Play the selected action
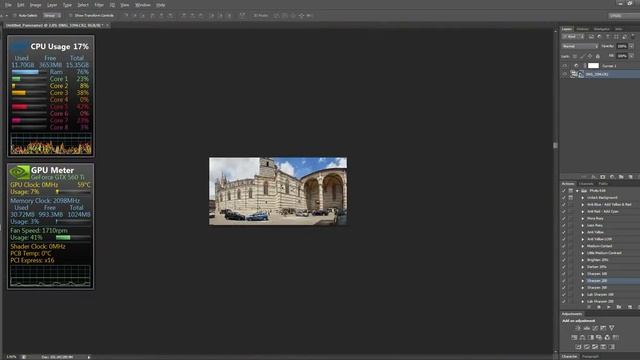 (x=609, y=307)
